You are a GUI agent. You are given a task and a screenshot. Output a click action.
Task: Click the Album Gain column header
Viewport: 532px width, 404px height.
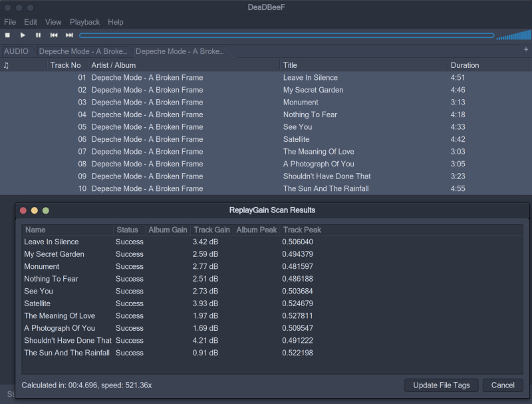[x=168, y=230]
